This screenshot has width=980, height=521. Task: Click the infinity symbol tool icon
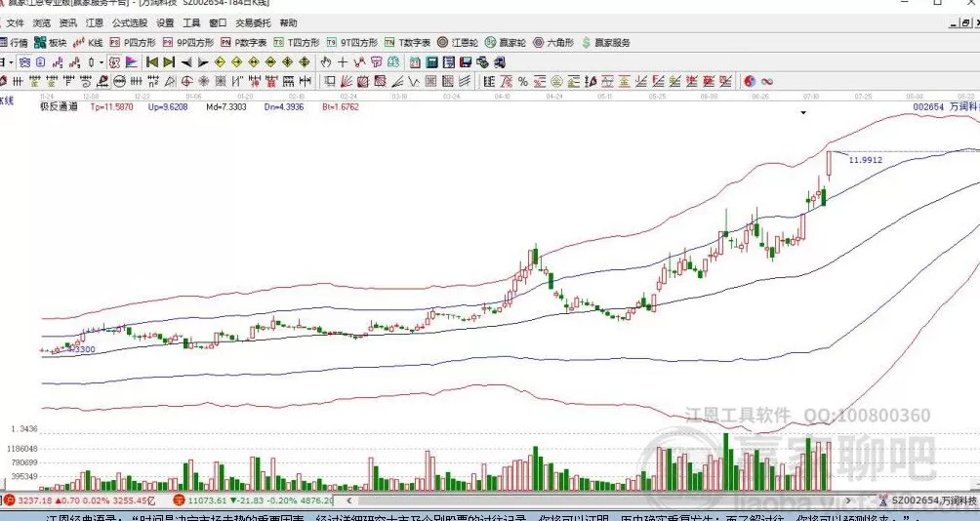[767, 81]
